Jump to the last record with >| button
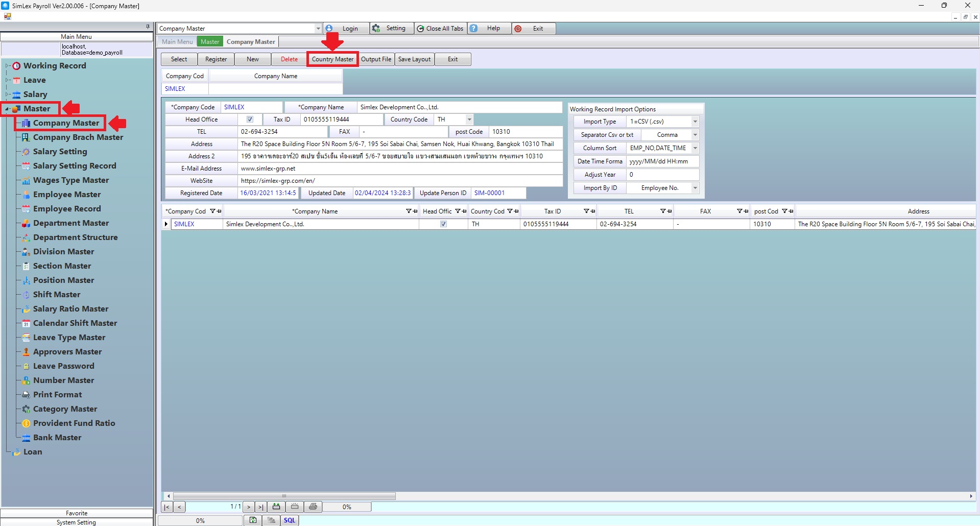980x526 pixels. click(260, 507)
